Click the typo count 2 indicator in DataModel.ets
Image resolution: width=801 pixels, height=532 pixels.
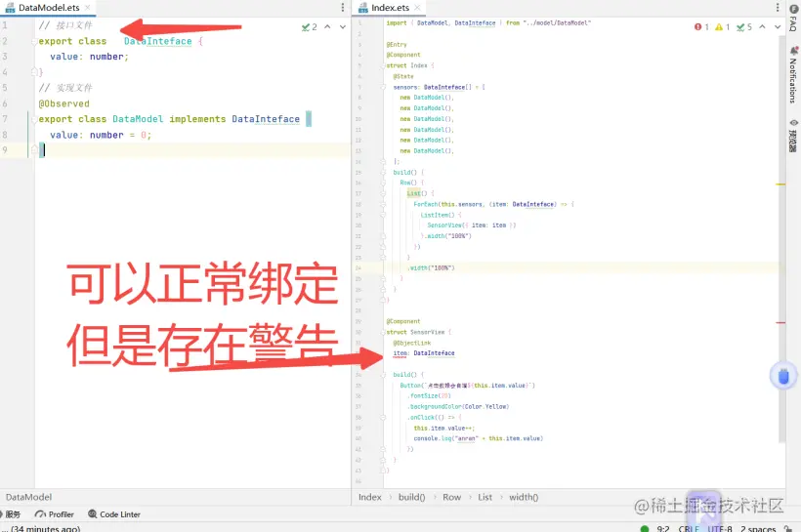coord(309,27)
